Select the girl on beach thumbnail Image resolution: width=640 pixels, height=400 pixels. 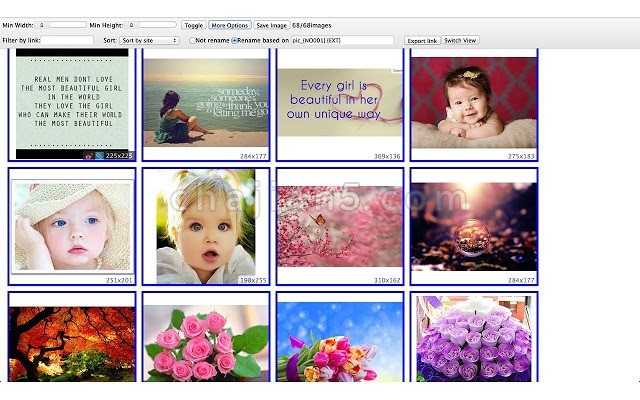[x=206, y=104]
